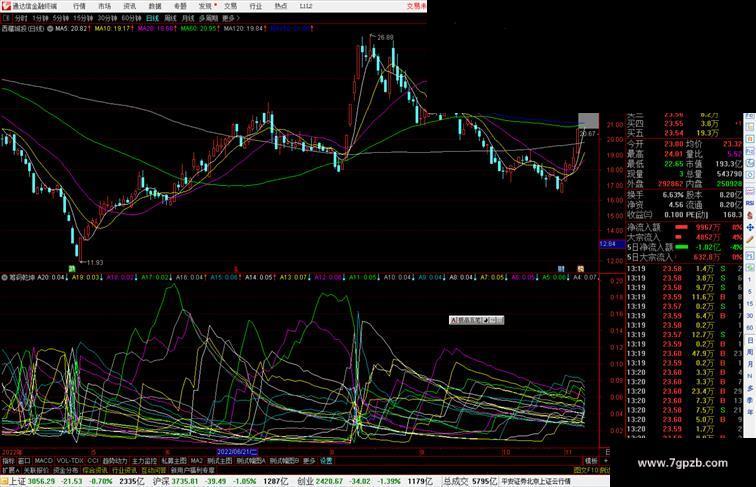Click the pencil drawing tool icon in sidebar
The height and width of the screenshot is (487, 756).
tap(750, 239)
